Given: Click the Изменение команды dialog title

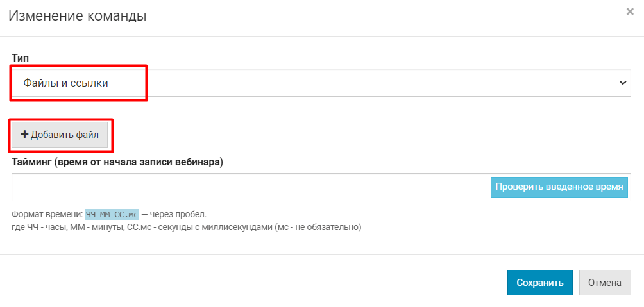Looking at the screenshot, I should click(77, 16).
